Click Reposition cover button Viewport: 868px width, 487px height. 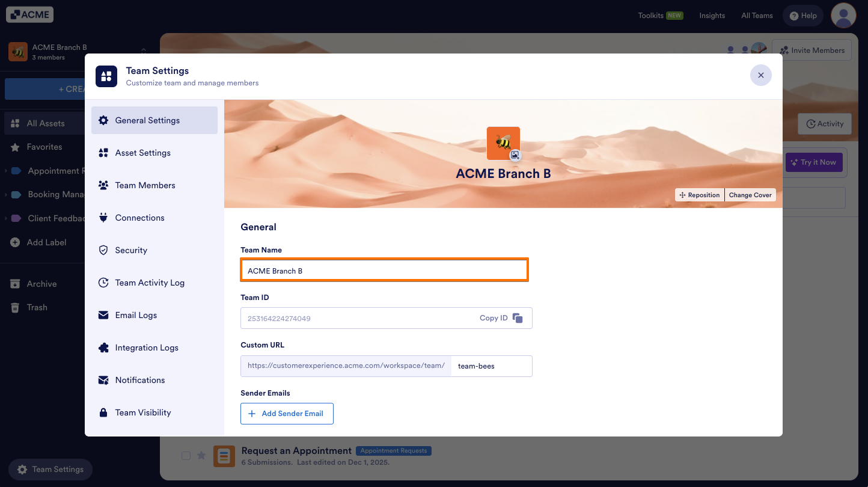(x=700, y=195)
